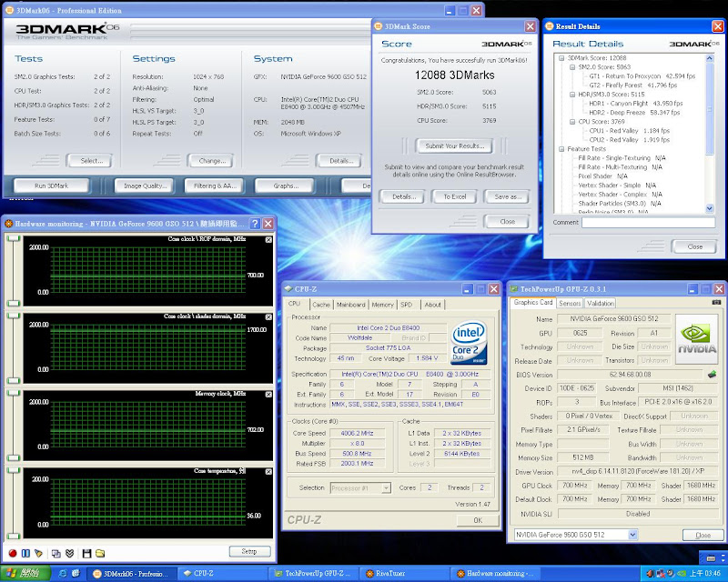The image size is (728, 582).
Task: Click Submit Your Results button
Action: point(454,145)
